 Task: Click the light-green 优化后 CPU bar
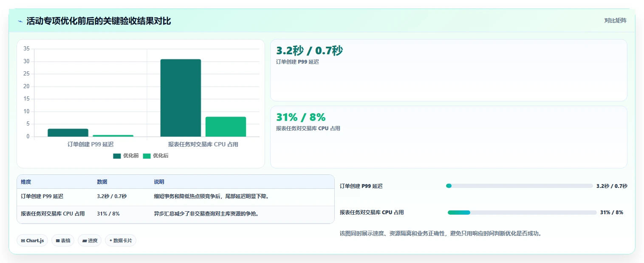[x=226, y=127]
